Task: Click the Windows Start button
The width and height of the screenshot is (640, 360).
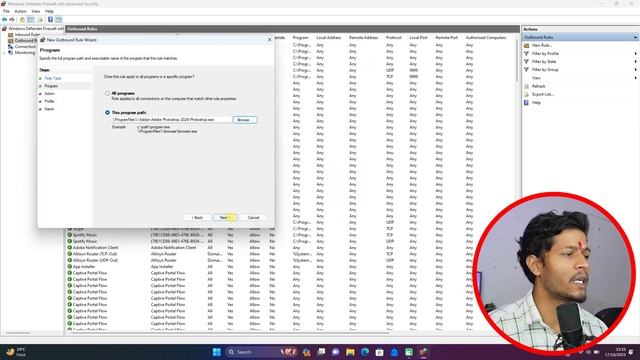Action: click(x=217, y=352)
